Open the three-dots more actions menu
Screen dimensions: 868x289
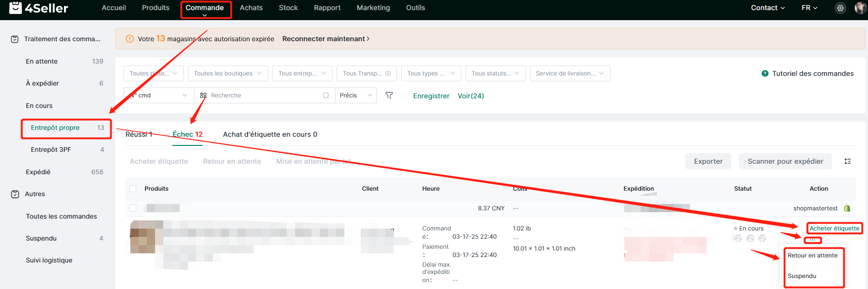812,240
